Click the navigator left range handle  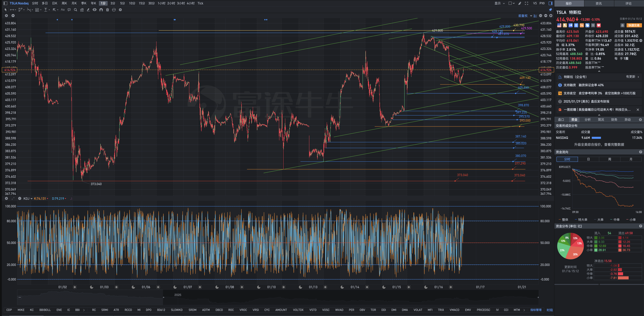coord(164,297)
